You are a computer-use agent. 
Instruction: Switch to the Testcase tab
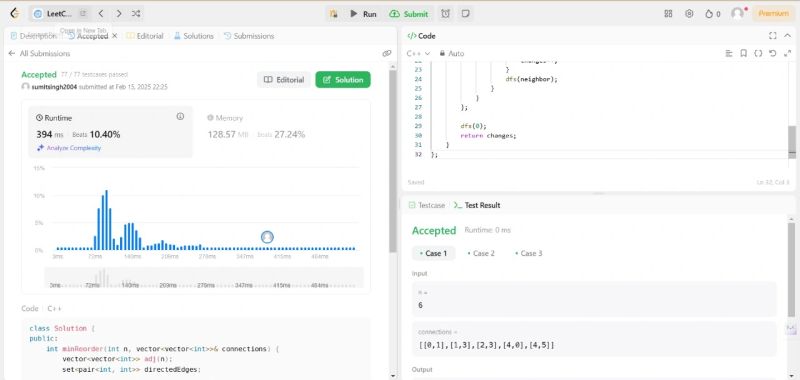tap(427, 205)
